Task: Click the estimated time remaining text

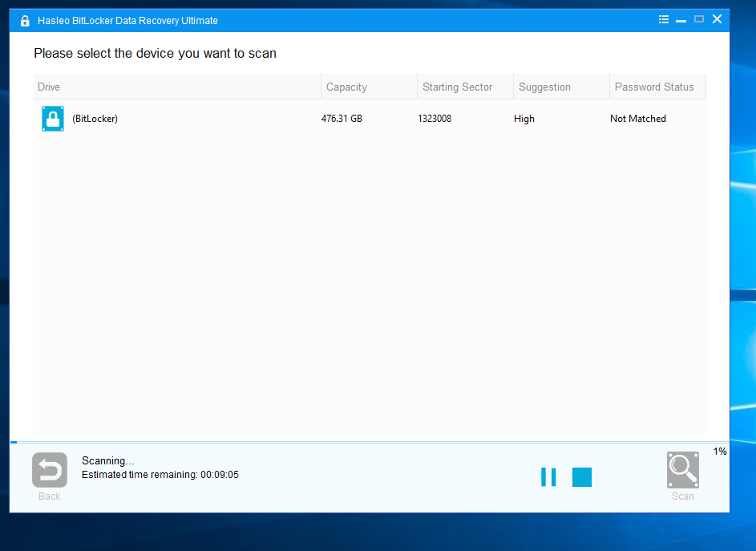Action: coord(160,474)
